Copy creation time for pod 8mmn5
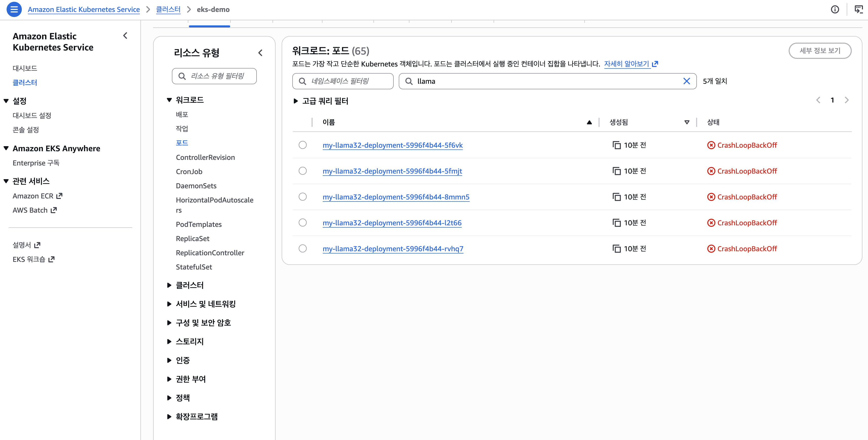This screenshot has width=868, height=440. [617, 197]
